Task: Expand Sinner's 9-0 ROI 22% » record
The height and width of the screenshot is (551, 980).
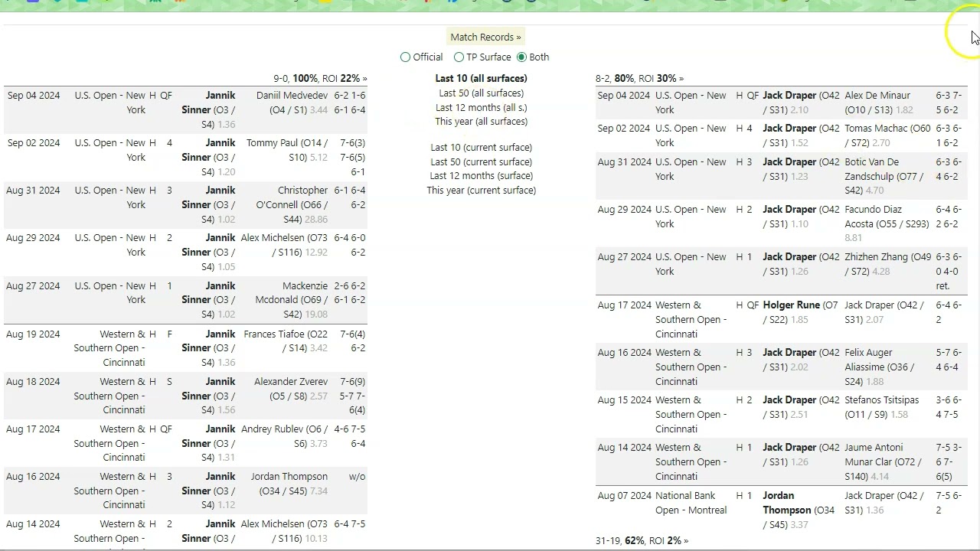Action: pos(320,79)
